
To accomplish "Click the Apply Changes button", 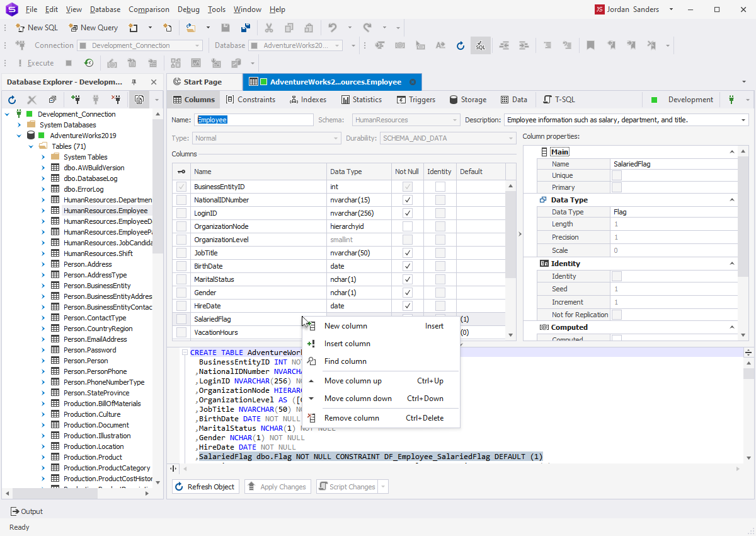I will (277, 486).
